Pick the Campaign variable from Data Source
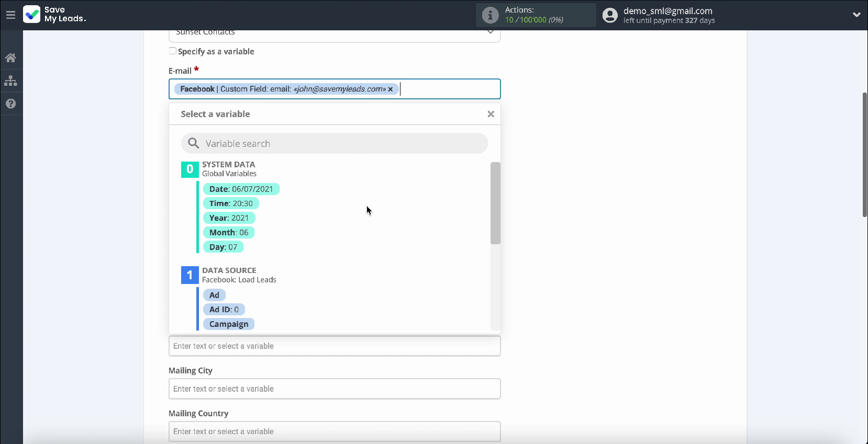The width and height of the screenshot is (868, 444). coord(229,324)
